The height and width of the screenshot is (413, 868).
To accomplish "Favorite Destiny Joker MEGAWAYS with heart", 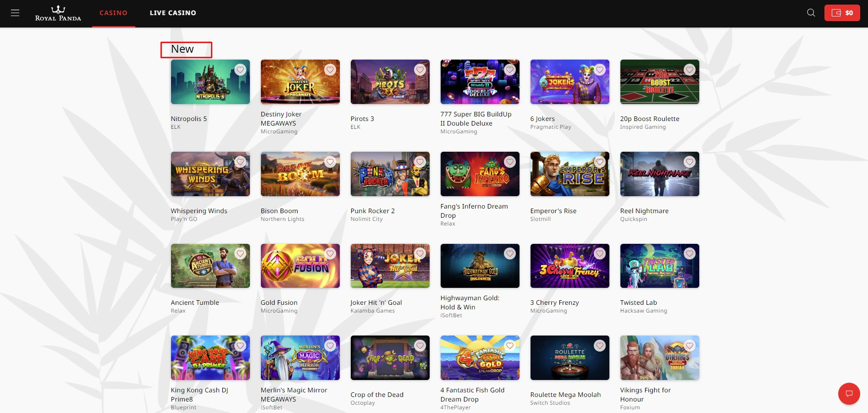I will (x=330, y=70).
